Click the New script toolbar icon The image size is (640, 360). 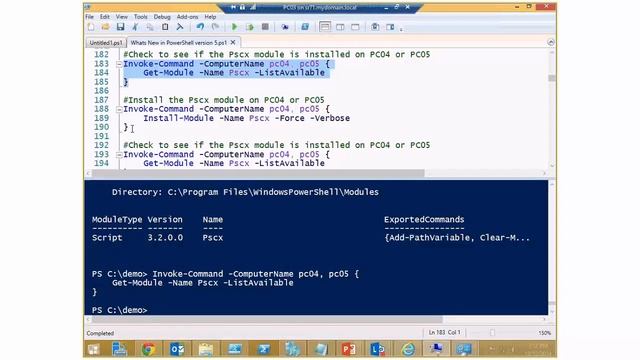91,27
